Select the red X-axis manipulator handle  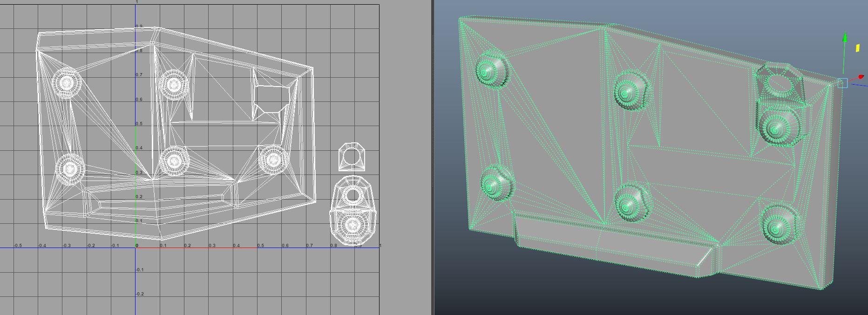click(861, 77)
